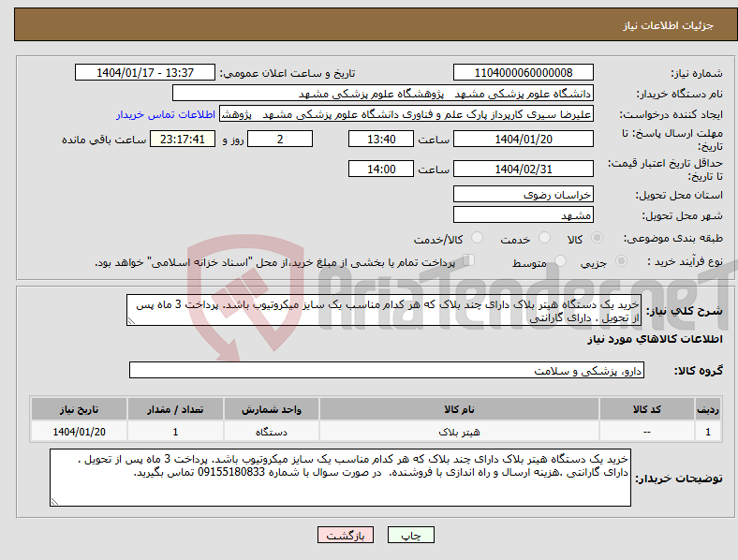
Task: Toggle the Islamic treasury payment checkbox
Action: (x=468, y=260)
